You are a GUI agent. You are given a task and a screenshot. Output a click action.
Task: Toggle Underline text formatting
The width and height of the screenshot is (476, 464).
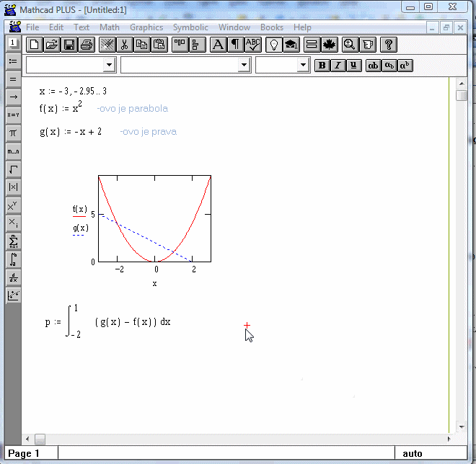(353, 66)
